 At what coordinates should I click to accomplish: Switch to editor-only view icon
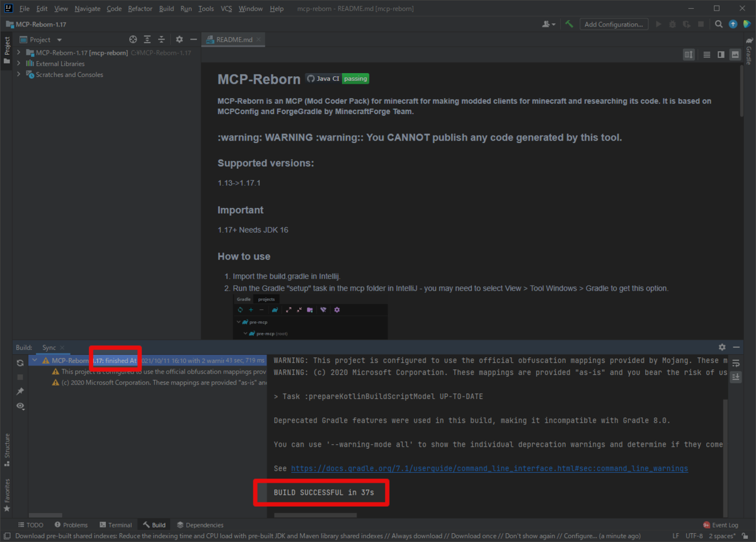(707, 55)
